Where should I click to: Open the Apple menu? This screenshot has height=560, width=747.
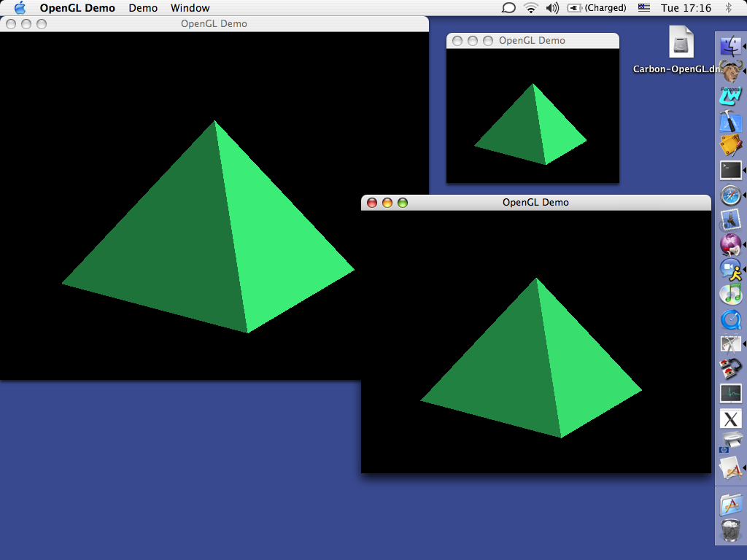pos(20,8)
